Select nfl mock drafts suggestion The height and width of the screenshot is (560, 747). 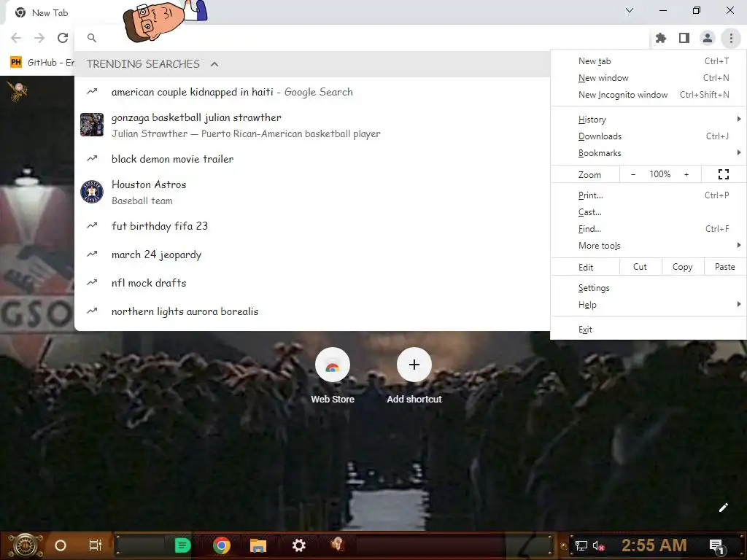tap(312, 283)
